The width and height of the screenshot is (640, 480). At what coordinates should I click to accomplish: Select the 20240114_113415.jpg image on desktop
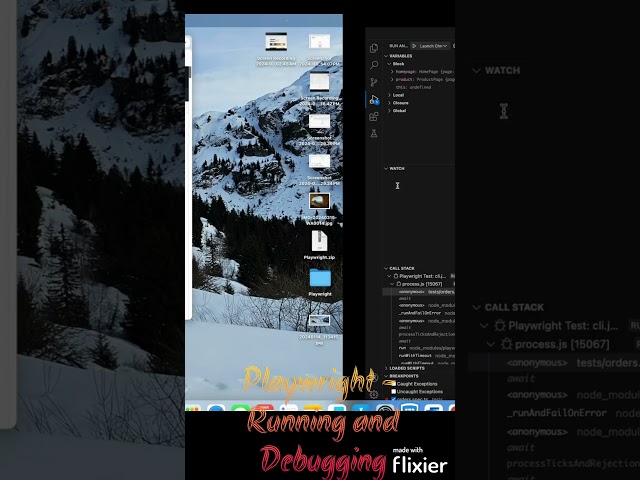tap(319, 330)
